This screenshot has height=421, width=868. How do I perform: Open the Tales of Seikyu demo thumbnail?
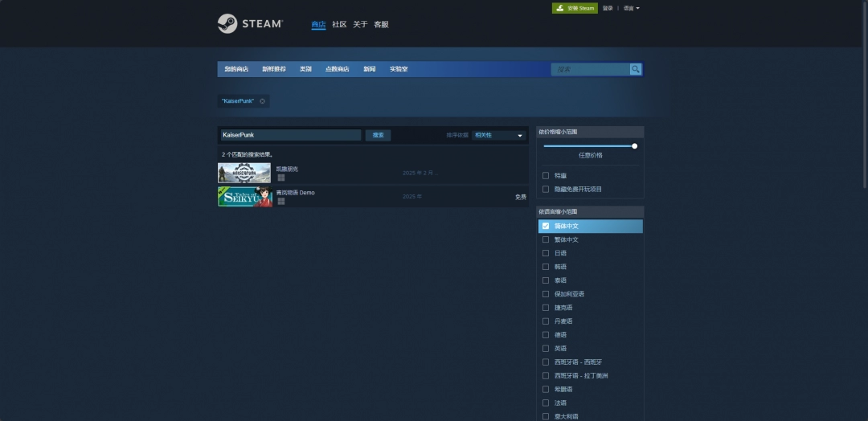[244, 196]
